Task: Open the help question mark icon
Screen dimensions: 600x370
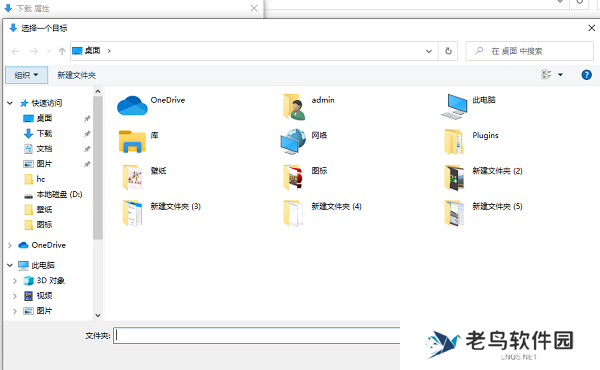Action: [x=586, y=75]
